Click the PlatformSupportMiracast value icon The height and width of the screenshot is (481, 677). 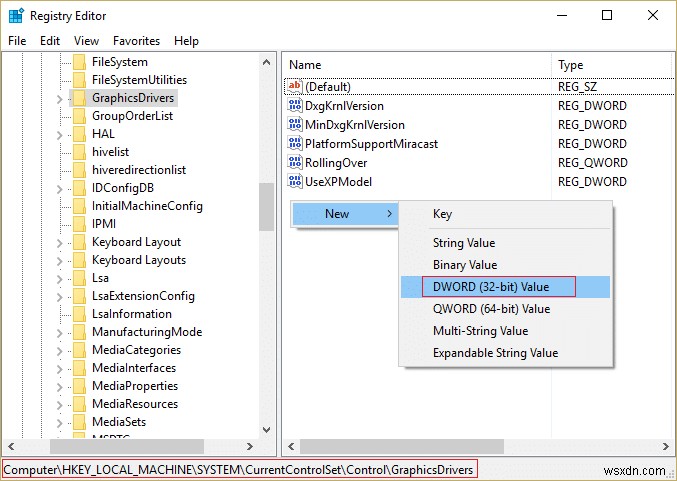[294, 143]
